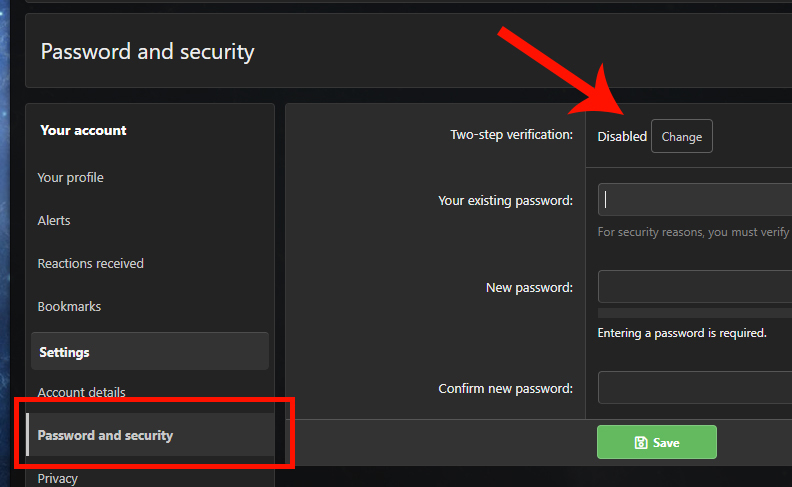Image resolution: width=792 pixels, height=487 pixels.
Task: Go to the Alerts page
Action: pyautogui.click(x=54, y=221)
